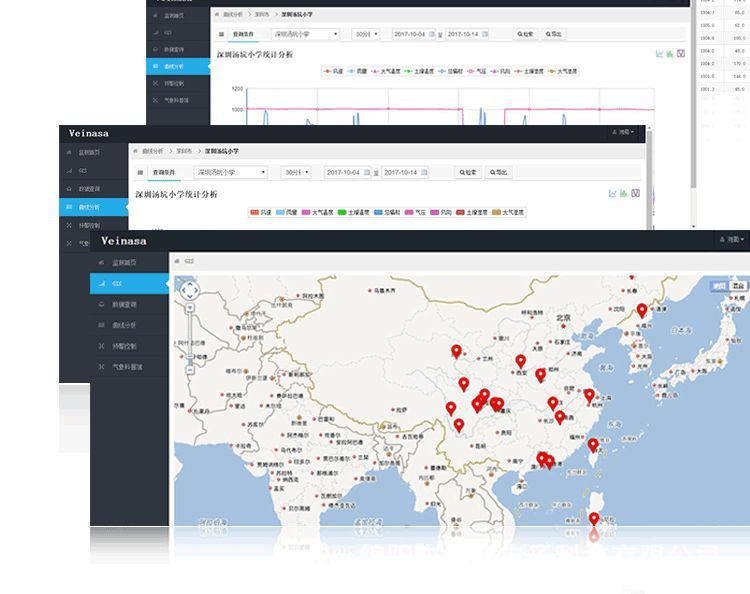Open the user dropdown in front window header

click(732, 240)
